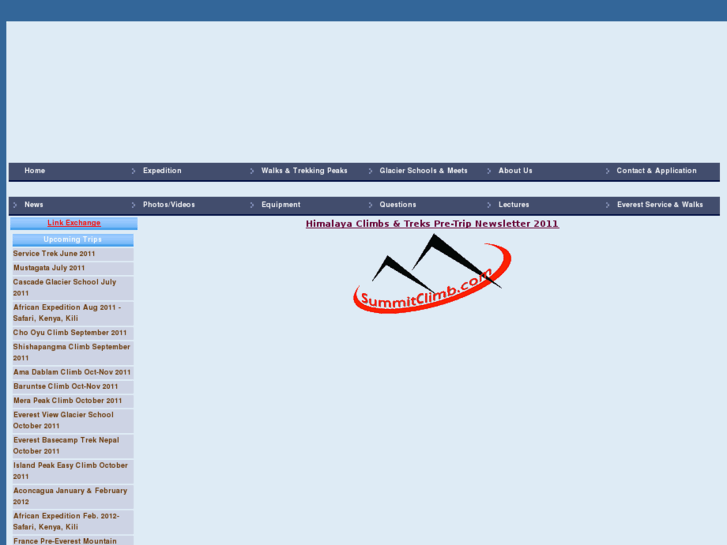Open Everest Service & Walks menu
The height and width of the screenshot is (545, 727).
(660, 205)
